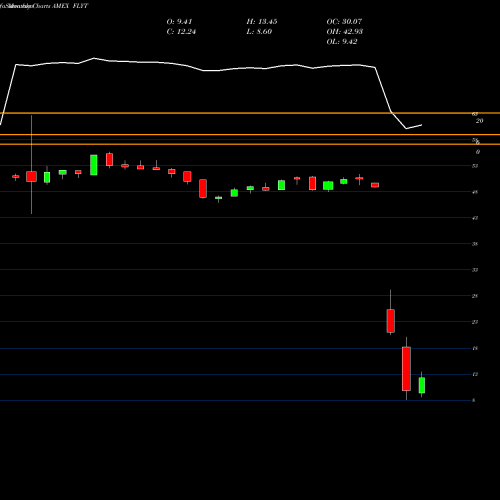Click the OC: 30.07 reading
This screenshot has width=500, height=500.
(x=344, y=22)
